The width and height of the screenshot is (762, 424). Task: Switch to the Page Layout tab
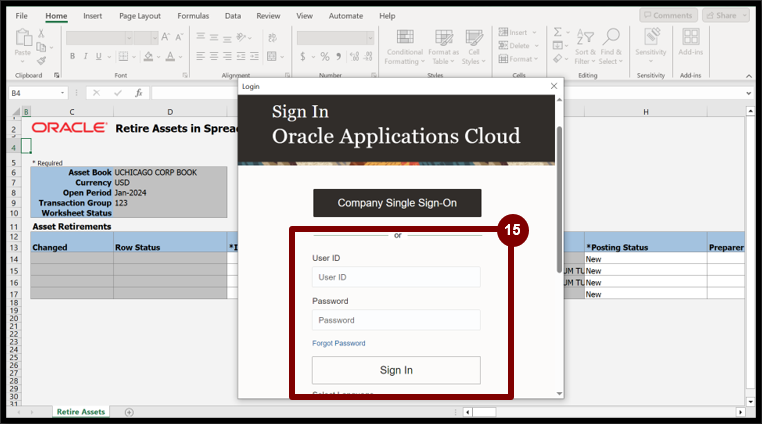pos(140,16)
